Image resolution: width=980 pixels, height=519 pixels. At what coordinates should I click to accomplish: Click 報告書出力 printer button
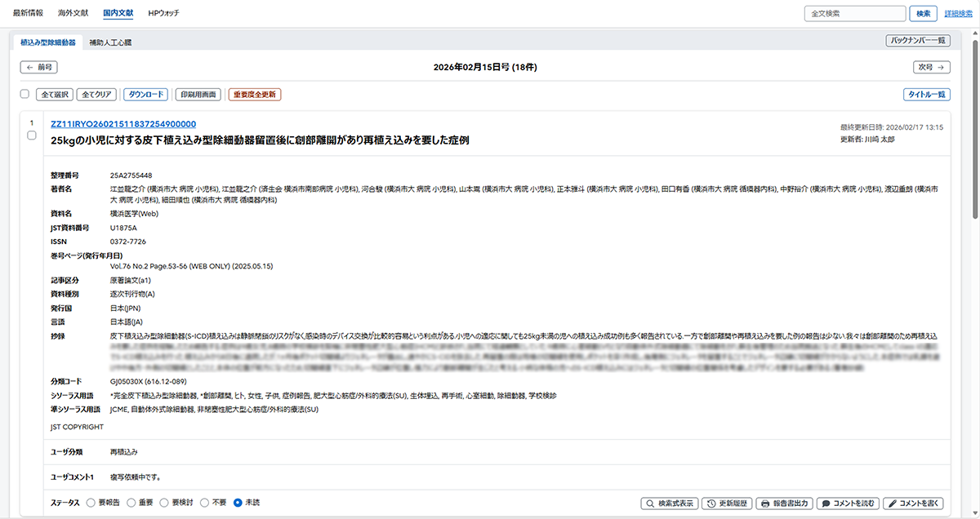click(784, 503)
